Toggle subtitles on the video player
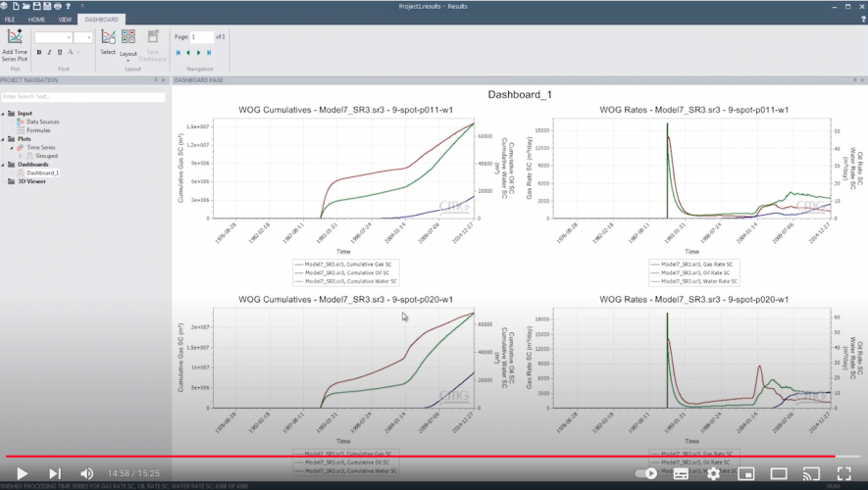 point(681,473)
